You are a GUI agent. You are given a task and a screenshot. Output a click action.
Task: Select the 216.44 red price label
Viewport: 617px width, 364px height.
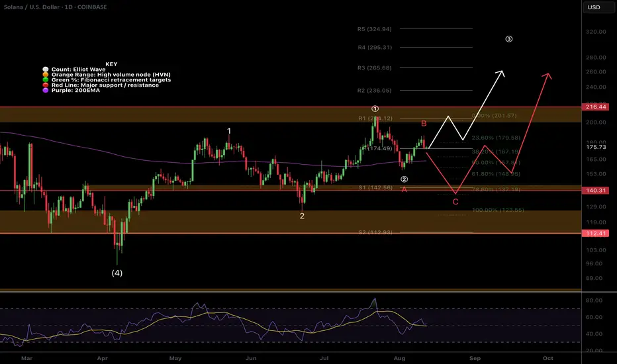595,107
